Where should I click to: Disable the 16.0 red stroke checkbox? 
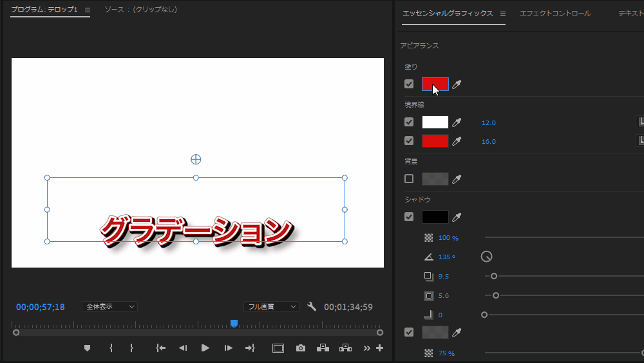point(409,141)
